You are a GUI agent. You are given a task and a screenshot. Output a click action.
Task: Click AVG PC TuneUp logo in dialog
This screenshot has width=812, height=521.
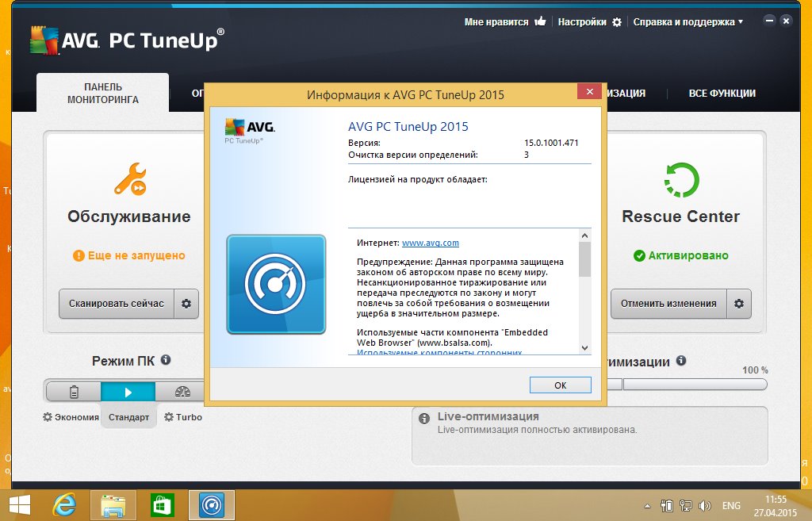[250, 131]
